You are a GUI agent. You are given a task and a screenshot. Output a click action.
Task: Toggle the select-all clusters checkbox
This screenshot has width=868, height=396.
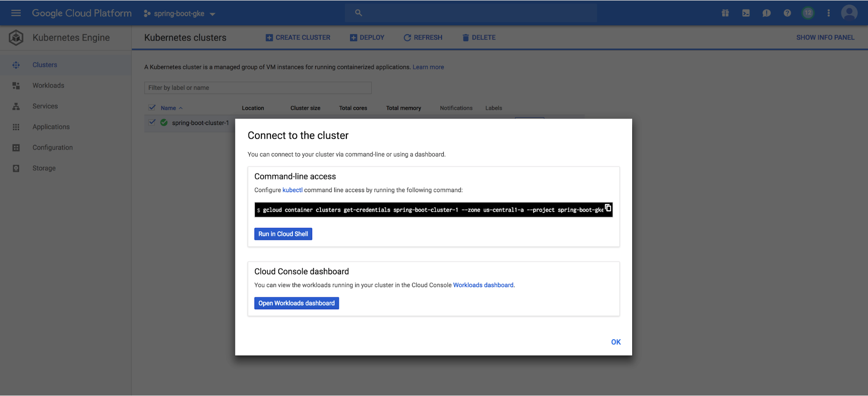pos(152,108)
